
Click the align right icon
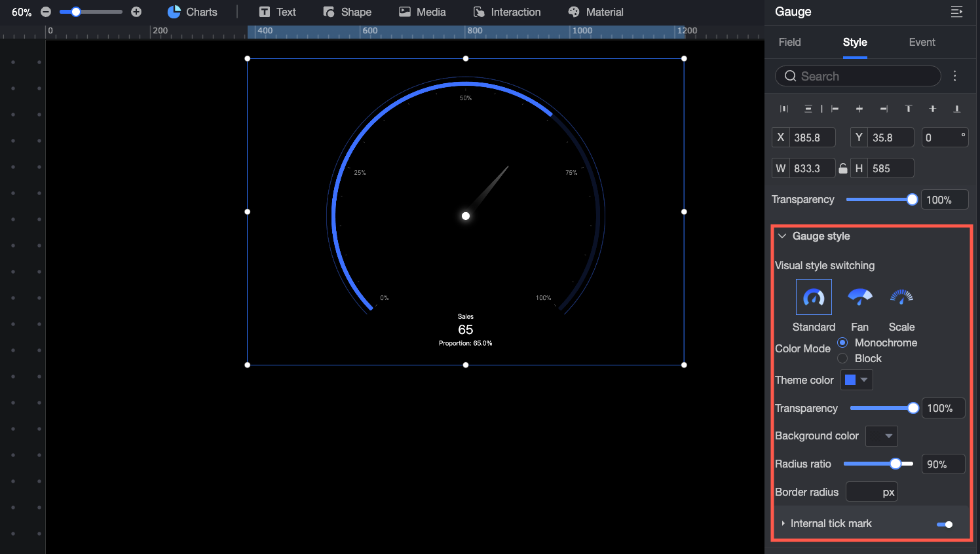tap(884, 109)
